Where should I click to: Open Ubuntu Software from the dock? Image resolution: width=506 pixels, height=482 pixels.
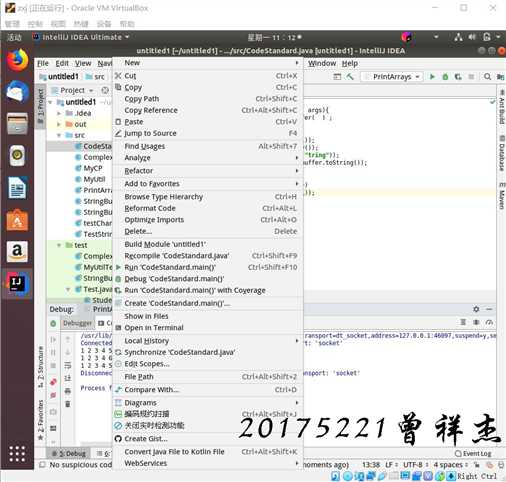(x=17, y=220)
